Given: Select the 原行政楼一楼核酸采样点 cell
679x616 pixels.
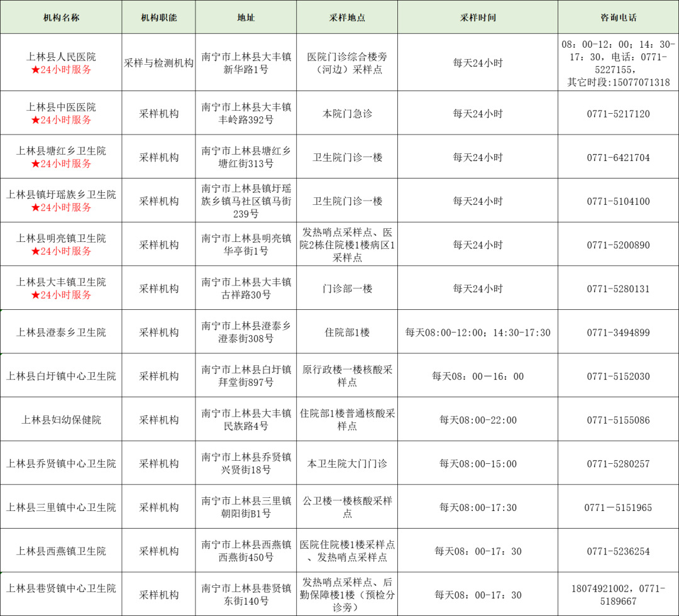Looking at the screenshot, I should (347, 376).
